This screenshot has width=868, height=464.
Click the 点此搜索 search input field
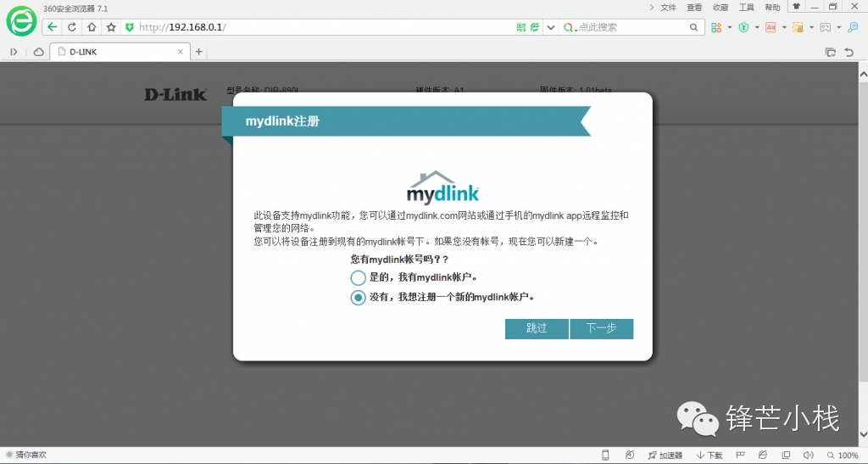coord(631,27)
